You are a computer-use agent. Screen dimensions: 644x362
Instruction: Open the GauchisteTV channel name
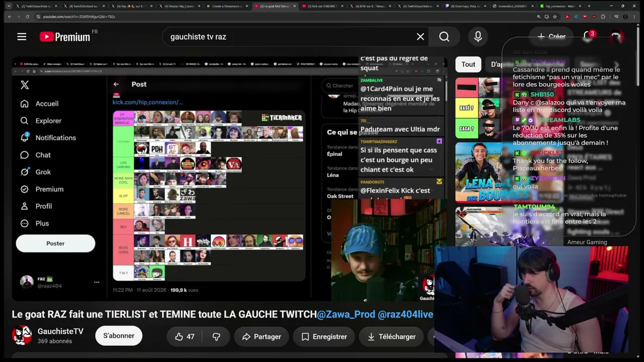tap(60, 331)
